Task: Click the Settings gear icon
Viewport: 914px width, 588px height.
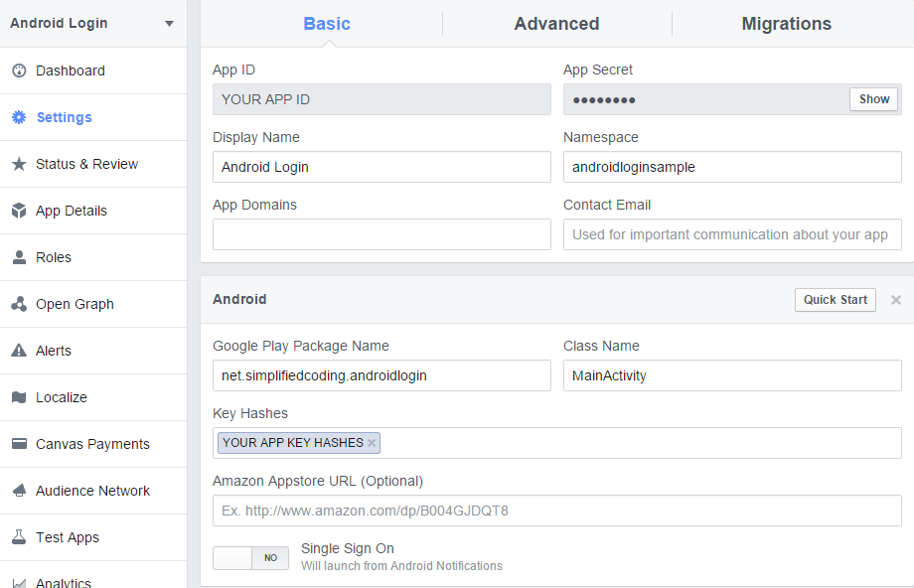Action: [19, 117]
